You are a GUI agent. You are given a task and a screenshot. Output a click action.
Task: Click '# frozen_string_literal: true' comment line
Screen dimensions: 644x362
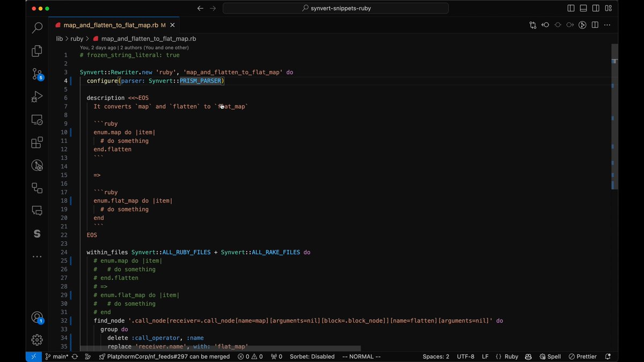pos(130,55)
